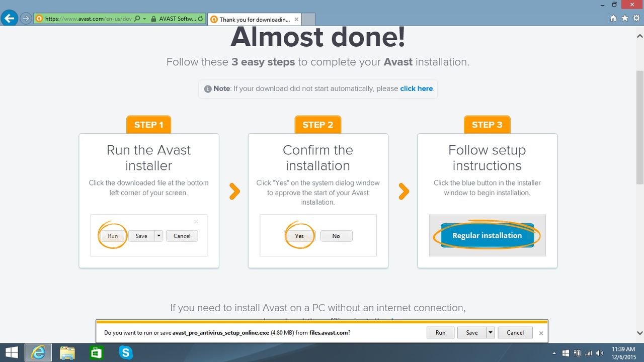This screenshot has width=644, height=362.
Task: Click the 'Almost done!' heading
Action: pyautogui.click(x=318, y=38)
